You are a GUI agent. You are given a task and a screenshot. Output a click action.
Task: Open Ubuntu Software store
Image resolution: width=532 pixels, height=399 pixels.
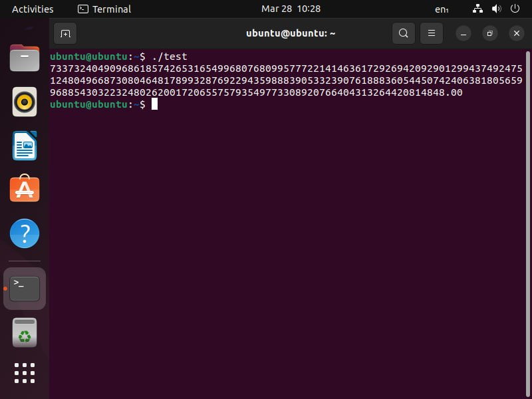click(x=25, y=188)
